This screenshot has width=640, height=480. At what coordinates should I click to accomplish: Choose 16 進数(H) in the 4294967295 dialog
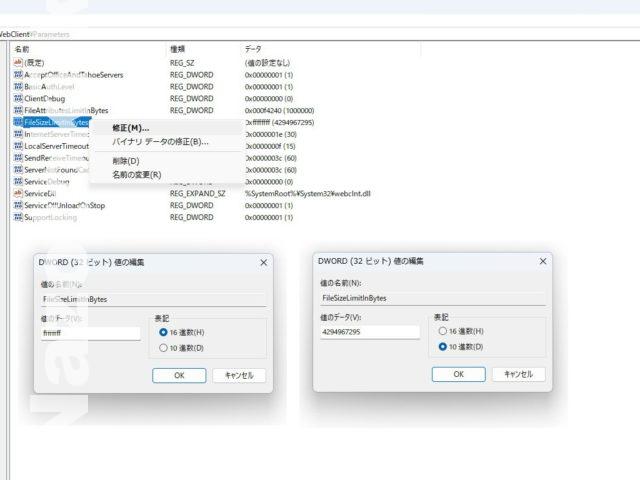tap(443, 331)
